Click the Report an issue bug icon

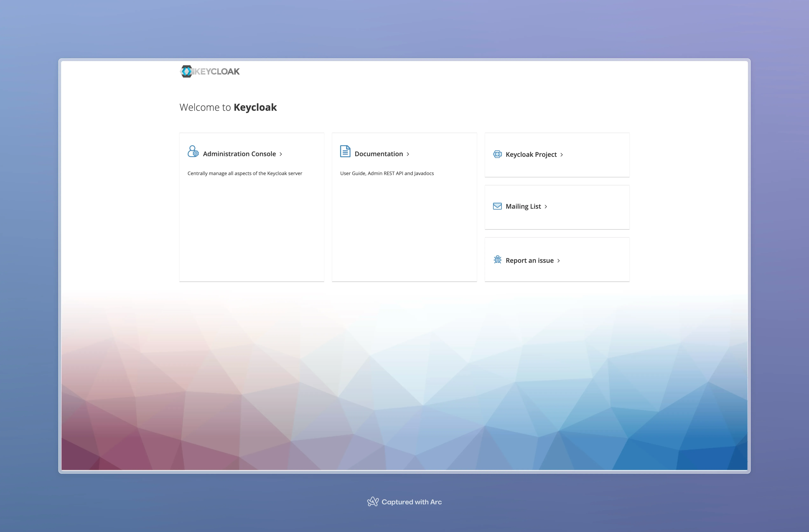[497, 260]
